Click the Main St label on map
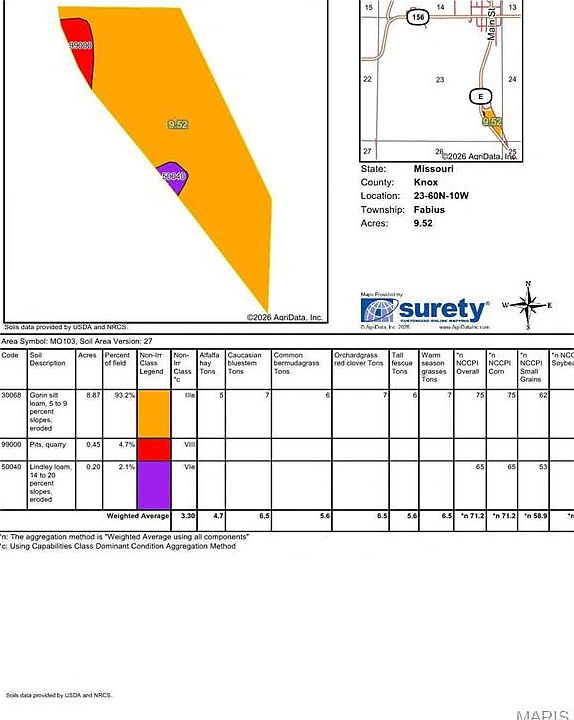Screen dimensions: 574x720 click(491, 24)
